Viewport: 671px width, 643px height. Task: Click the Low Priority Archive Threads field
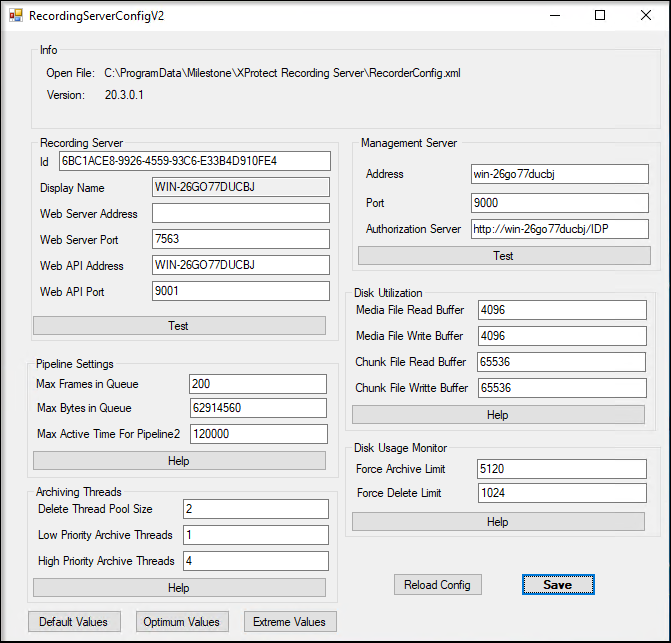(256, 535)
